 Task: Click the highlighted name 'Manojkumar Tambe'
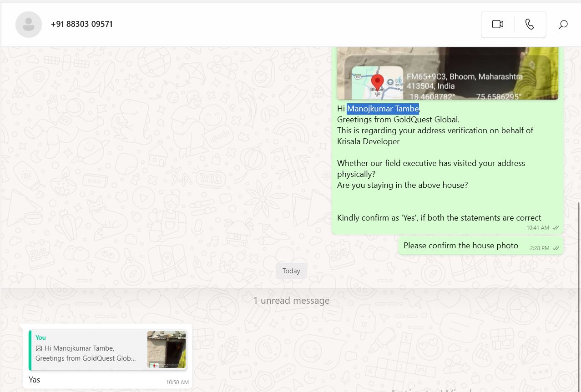coord(383,109)
